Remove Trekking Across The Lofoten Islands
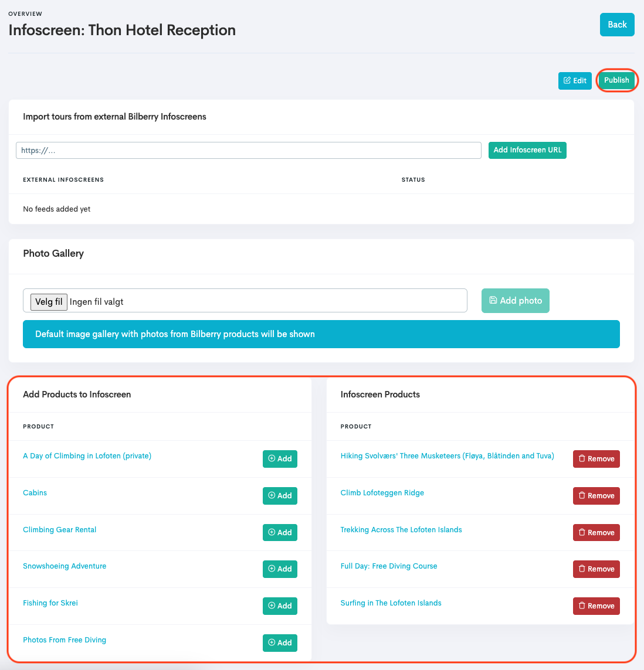Image resolution: width=644 pixels, height=670 pixels. point(596,533)
